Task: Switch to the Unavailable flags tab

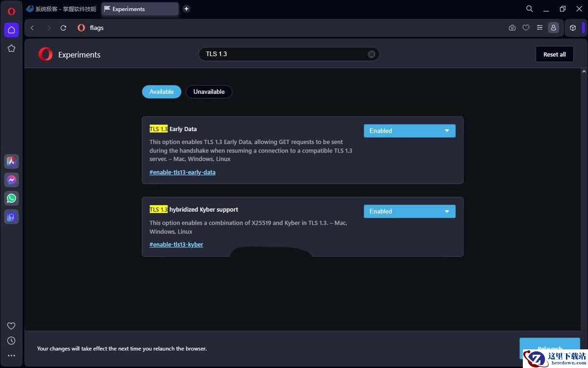Action: [209, 92]
